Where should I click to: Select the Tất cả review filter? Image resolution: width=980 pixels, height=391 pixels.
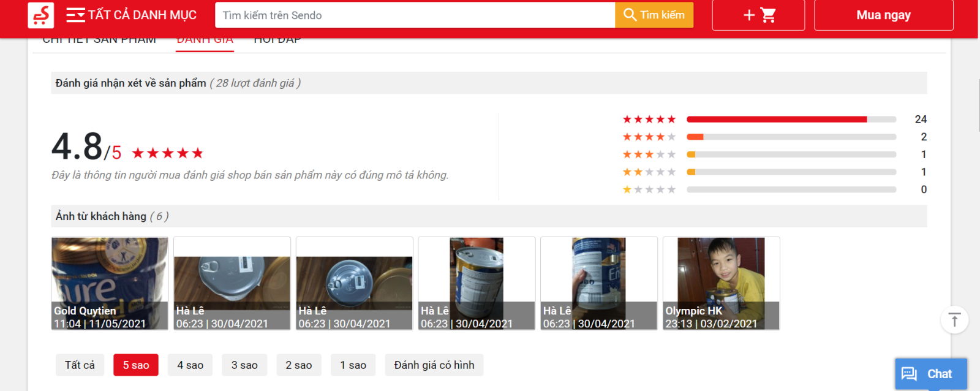[80, 365]
